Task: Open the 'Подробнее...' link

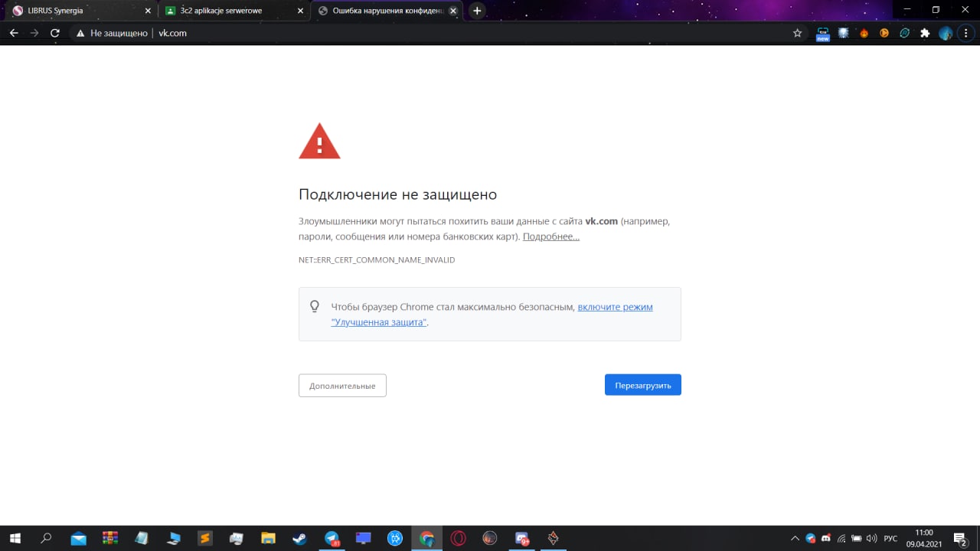Action: tap(551, 236)
